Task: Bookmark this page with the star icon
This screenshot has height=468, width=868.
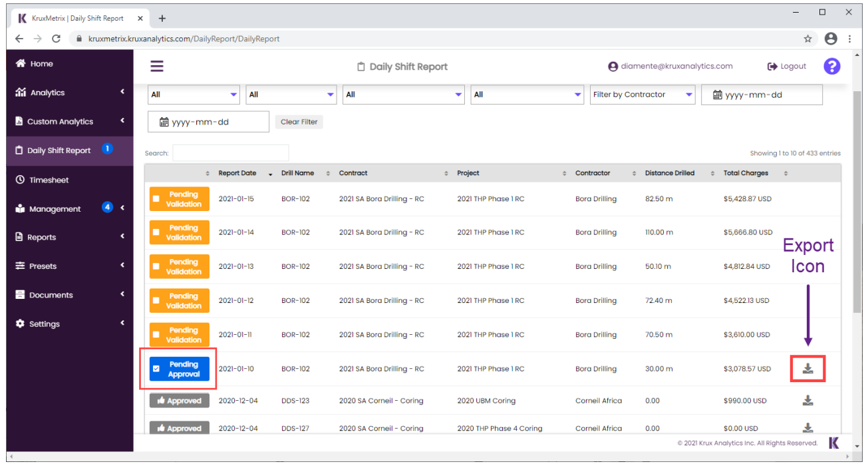Action: click(807, 39)
